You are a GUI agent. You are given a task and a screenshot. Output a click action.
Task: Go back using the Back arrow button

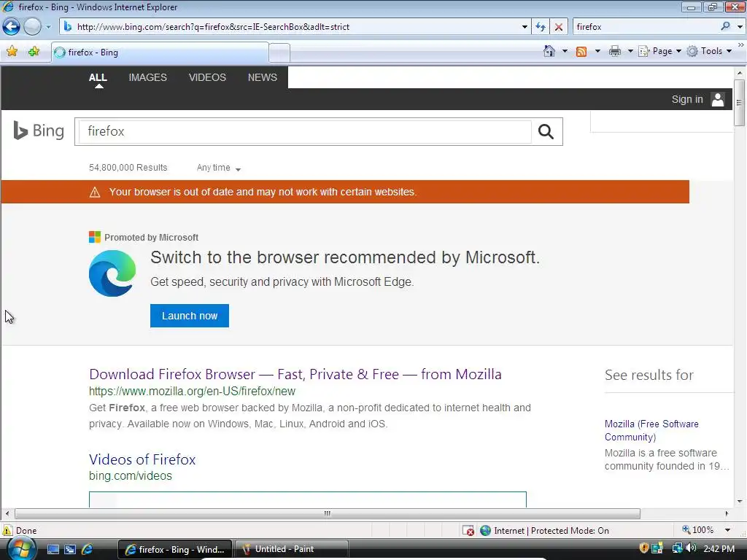pos(12,27)
